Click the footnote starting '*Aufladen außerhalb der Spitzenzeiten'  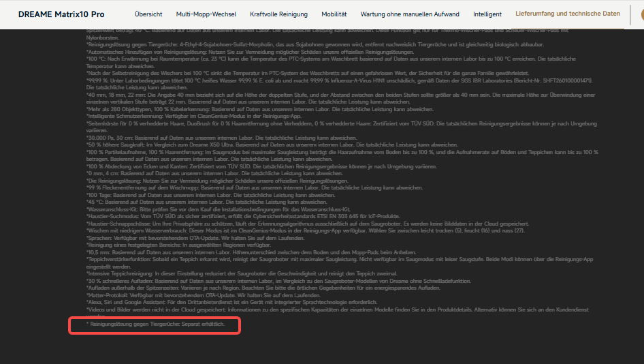pyautogui.click(x=263, y=288)
